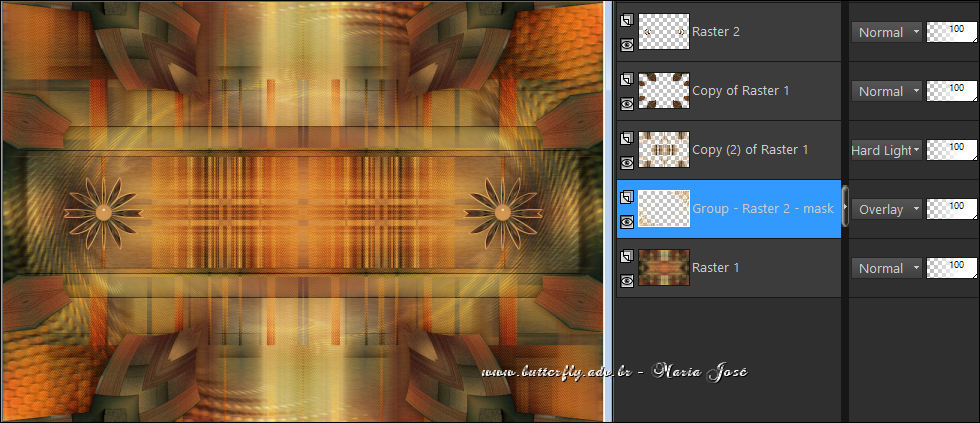The width and height of the screenshot is (980, 423).
Task: Select Raster 2 layer thumbnail
Action: point(664,32)
